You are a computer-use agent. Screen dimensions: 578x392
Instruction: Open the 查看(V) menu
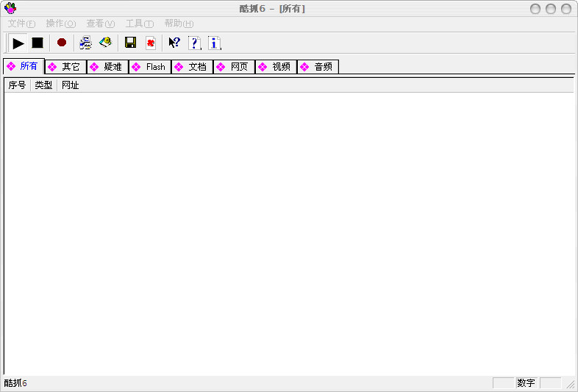pos(101,24)
